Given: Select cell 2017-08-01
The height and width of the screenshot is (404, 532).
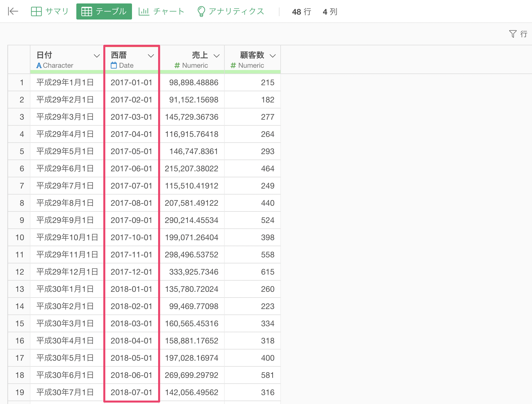Looking at the screenshot, I should pos(131,203).
